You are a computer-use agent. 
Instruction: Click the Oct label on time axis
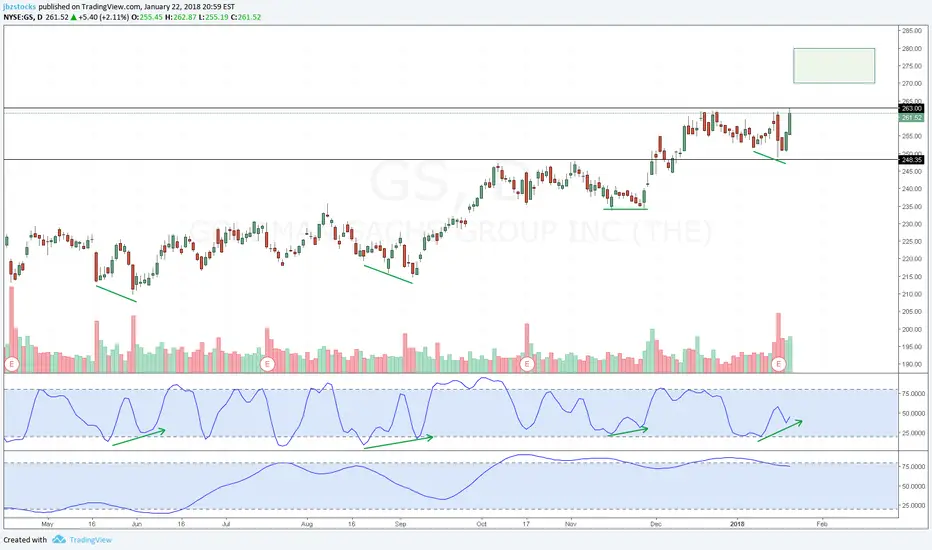(481, 524)
